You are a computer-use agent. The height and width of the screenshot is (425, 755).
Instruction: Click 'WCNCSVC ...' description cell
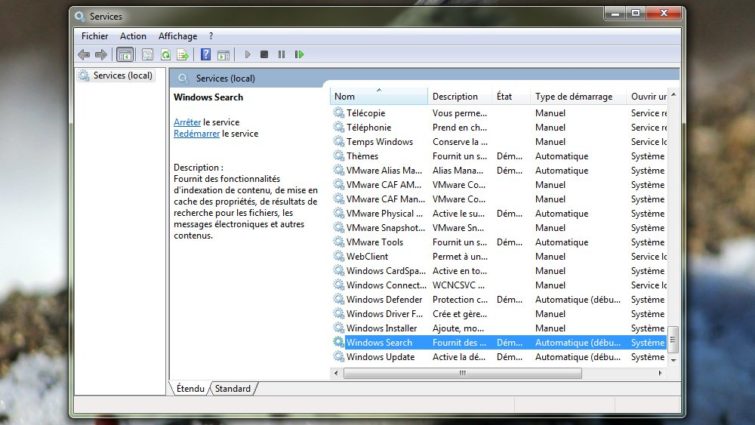pos(458,285)
